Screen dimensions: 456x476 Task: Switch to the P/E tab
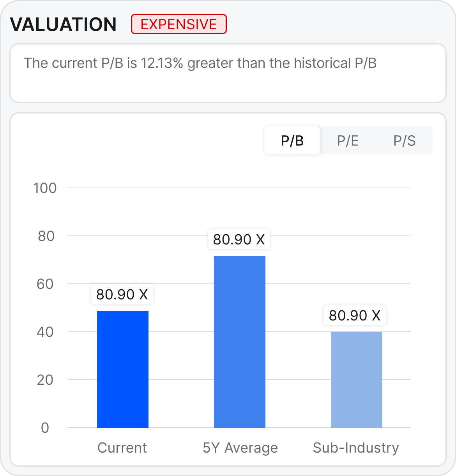coord(347,140)
